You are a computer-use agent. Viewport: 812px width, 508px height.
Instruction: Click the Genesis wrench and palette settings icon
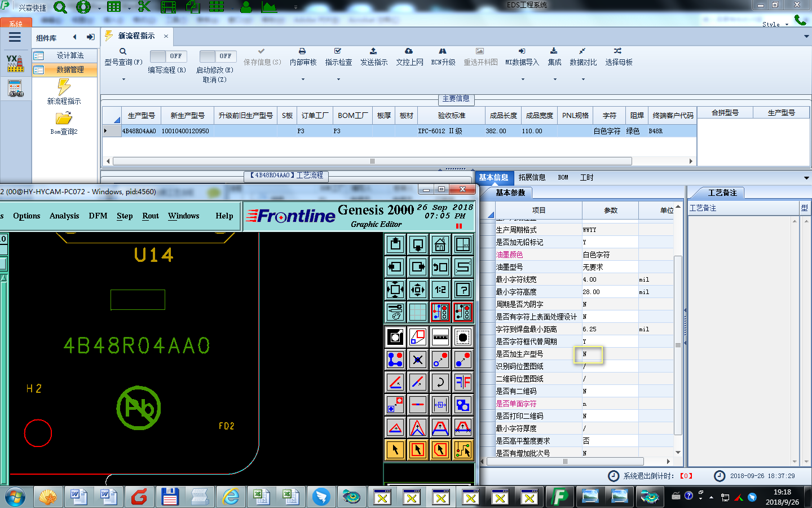(x=395, y=312)
